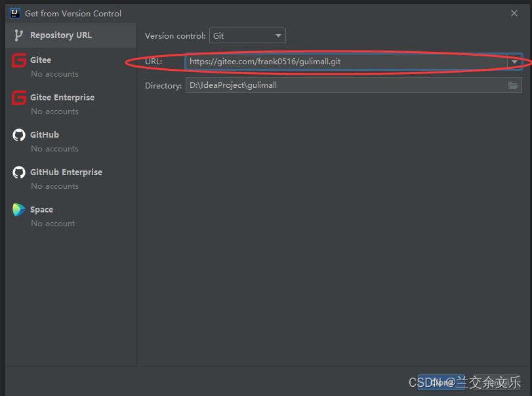Viewport: 532px width, 396px height.
Task: Click the JetBrains Space logo icon
Action: coord(19,210)
